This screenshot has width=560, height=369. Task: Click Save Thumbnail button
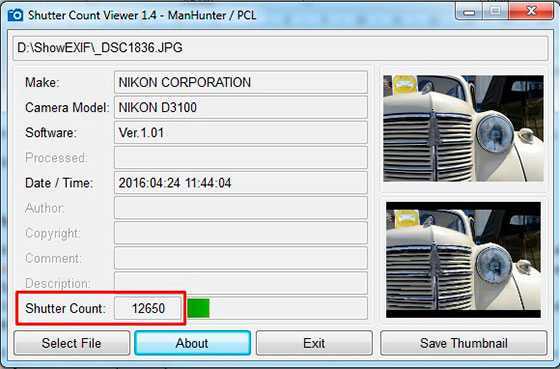click(x=464, y=343)
